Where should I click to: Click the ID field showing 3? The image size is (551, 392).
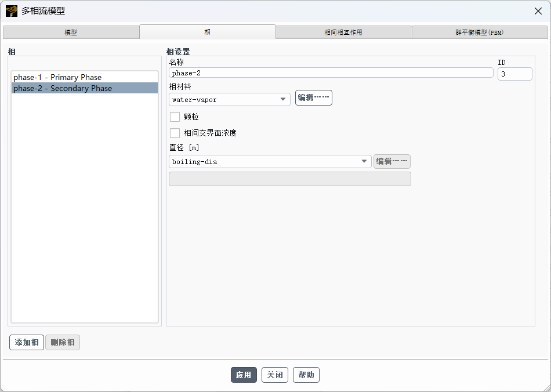515,74
